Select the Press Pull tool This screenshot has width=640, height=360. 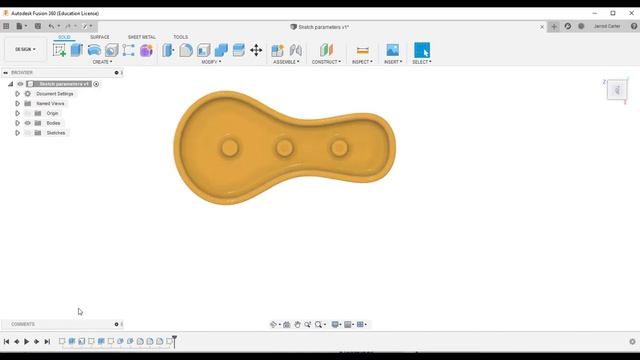coord(168,50)
